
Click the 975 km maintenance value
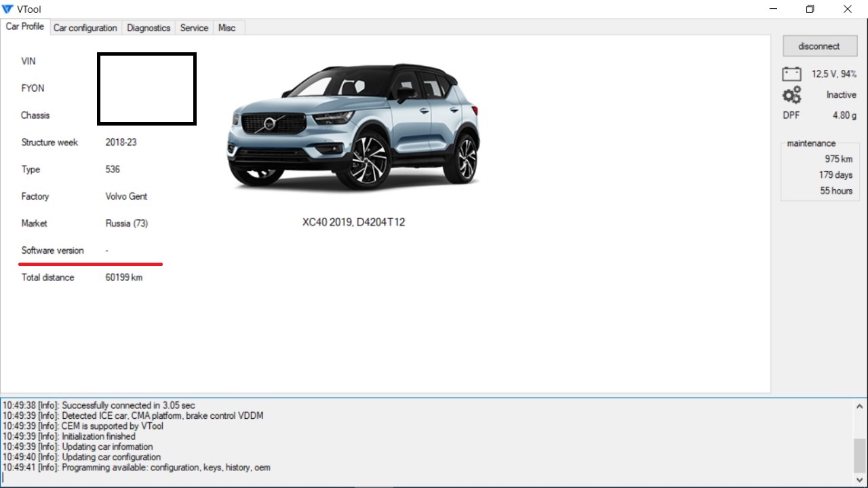tap(838, 159)
